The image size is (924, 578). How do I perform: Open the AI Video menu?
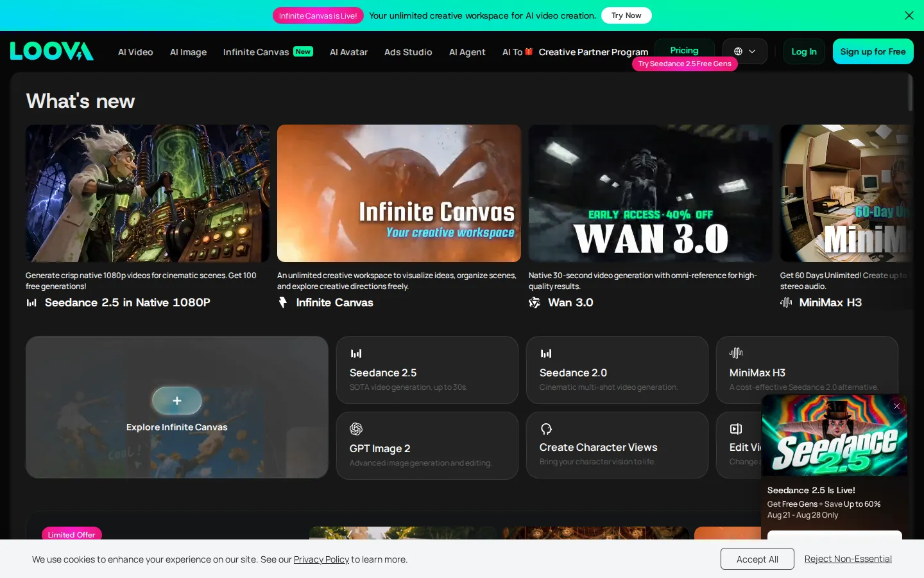click(x=135, y=52)
